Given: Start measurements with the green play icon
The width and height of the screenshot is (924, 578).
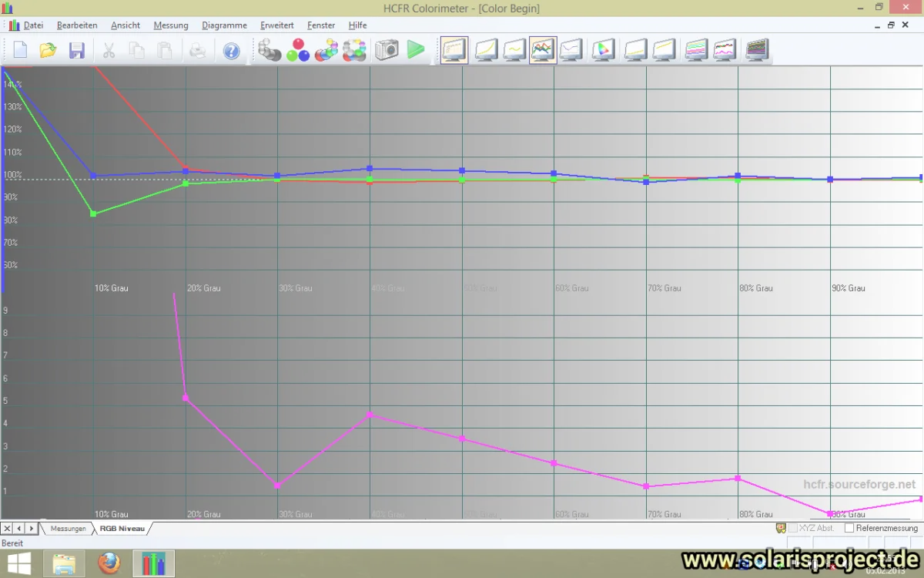Looking at the screenshot, I should tap(416, 50).
